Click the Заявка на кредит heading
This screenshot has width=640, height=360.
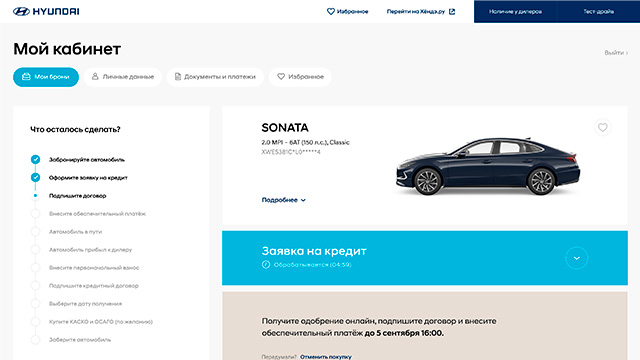coord(314,251)
